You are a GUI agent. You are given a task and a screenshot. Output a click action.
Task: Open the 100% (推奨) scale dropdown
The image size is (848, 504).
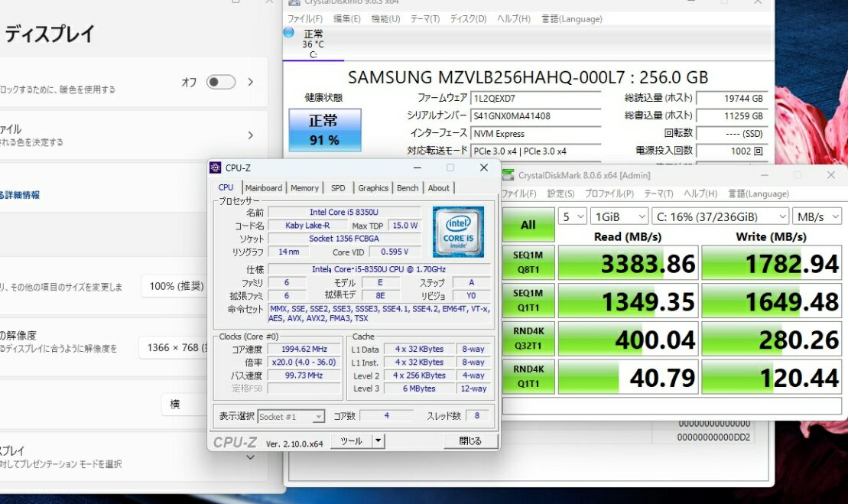(175, 286)
